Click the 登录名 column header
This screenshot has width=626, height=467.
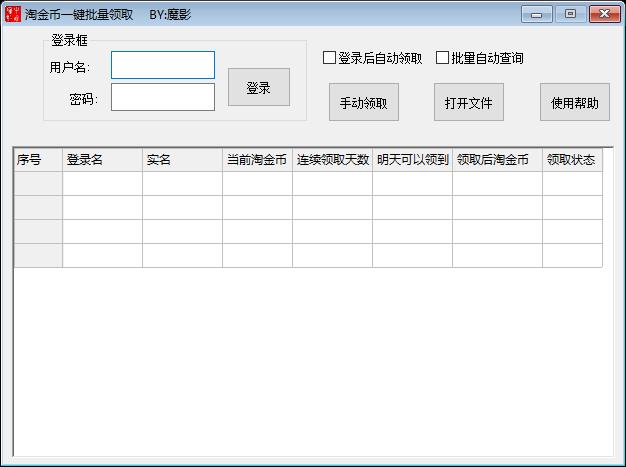(x=102, y=160)
